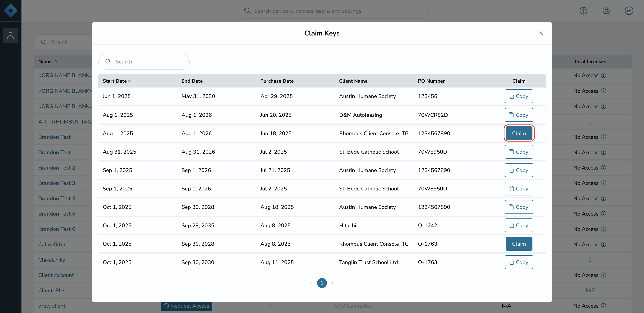Claim the Q-1763 Rhombus Client Console key
Viewport: 644px width, 313px height.
pyautogui.click(x=519, y=244)
